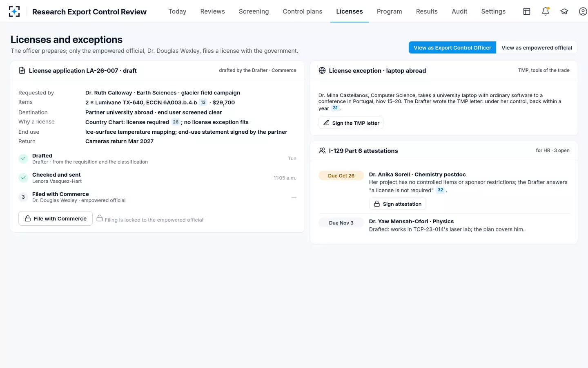The height and width of the screenshot is (368, 588).
Task: Click the File with Commerce button
Action: [56, 218]
